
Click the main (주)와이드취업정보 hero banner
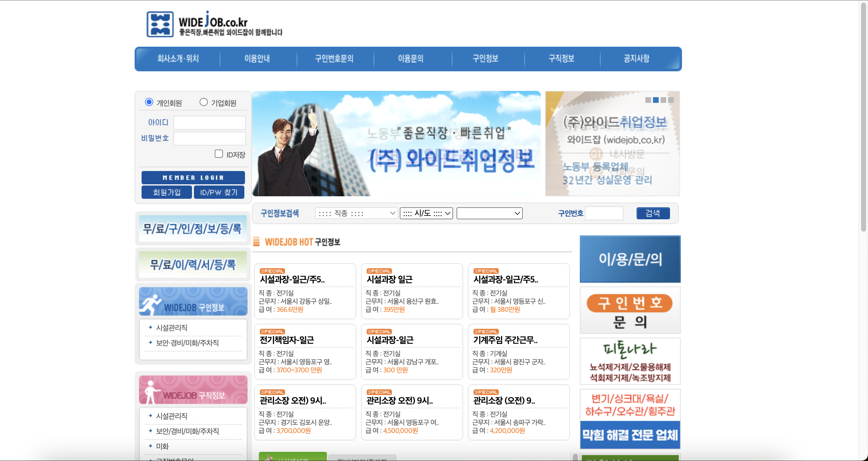[396, 143]
